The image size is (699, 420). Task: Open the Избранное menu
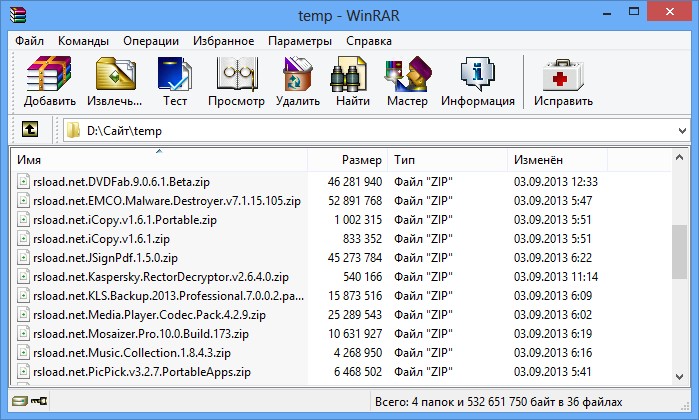223,41
